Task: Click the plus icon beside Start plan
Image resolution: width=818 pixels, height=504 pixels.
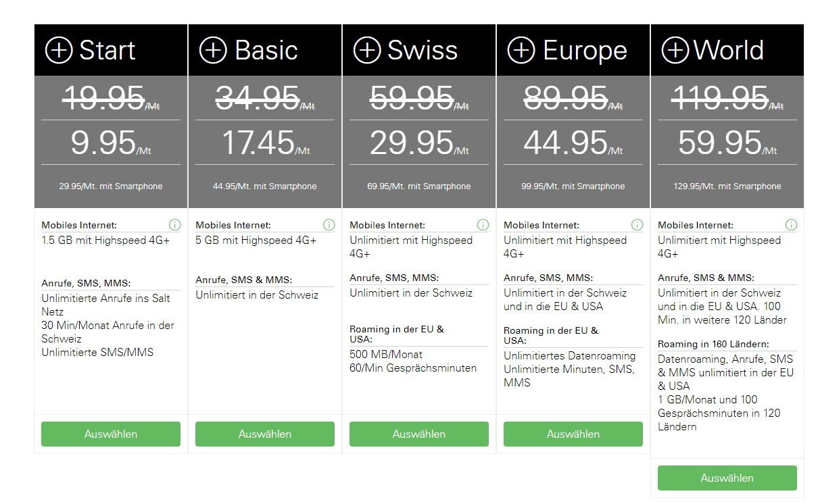Action: (x=59, y=51)
